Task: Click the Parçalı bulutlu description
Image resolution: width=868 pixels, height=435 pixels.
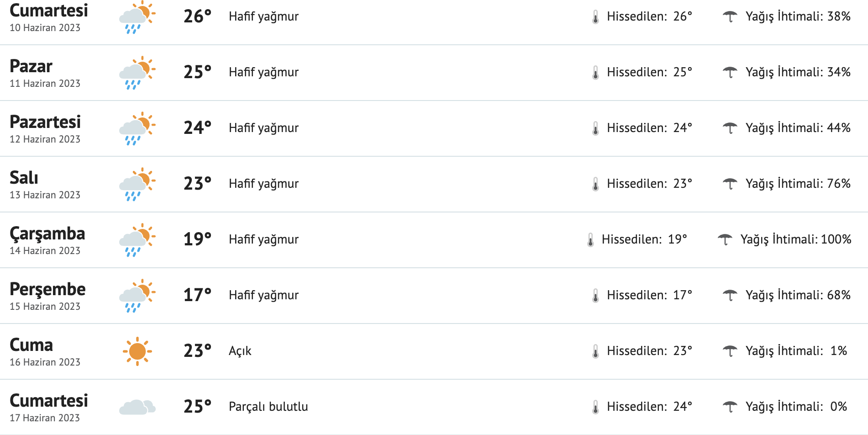Action: (268, 407)
